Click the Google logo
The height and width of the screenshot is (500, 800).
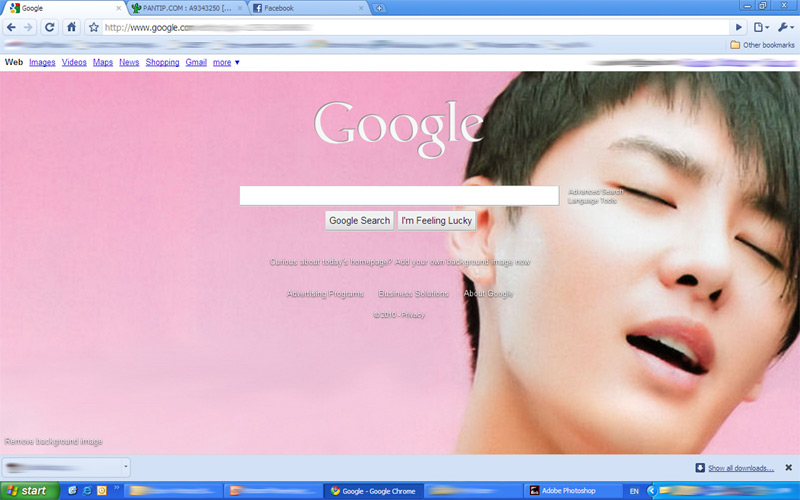click(x=398, y=129)
